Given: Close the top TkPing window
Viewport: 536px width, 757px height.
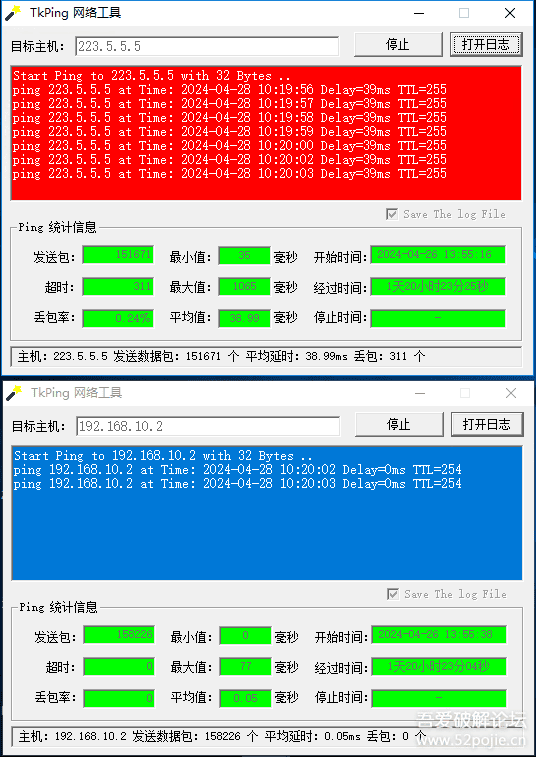Looking at the screenshot, I should [x=510, y=14].
